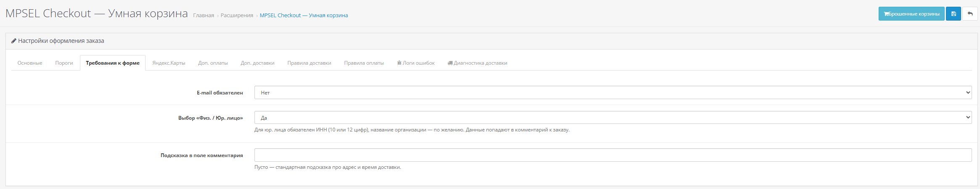This screenshot has height=189, width=980.
Task: Click the hint text starting with Пусто
Action: [x=328, y=167]
